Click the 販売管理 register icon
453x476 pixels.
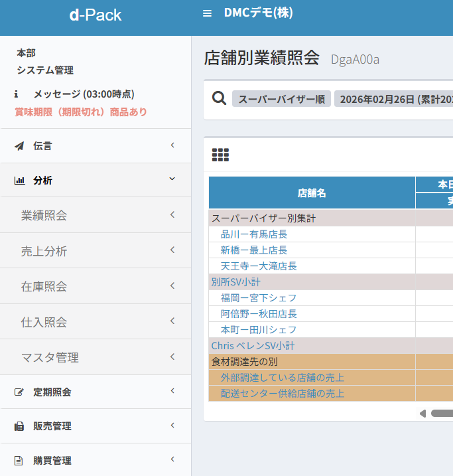(19, 427)
